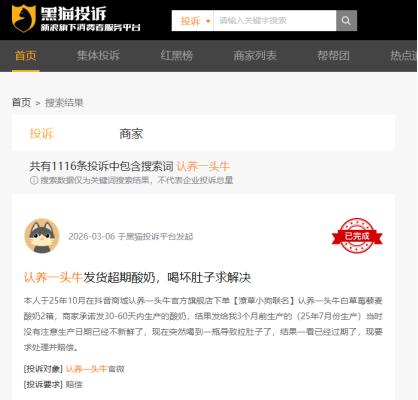
Task: Open the 首页 navigation tab
Action: click(26, 55)
